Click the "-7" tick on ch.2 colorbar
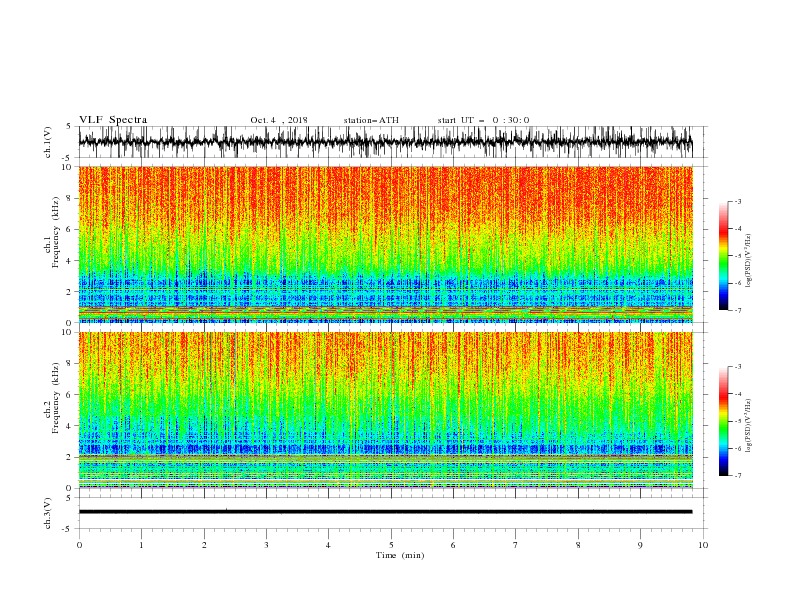This screenshot has height=612, width=792. pos(737,476)
